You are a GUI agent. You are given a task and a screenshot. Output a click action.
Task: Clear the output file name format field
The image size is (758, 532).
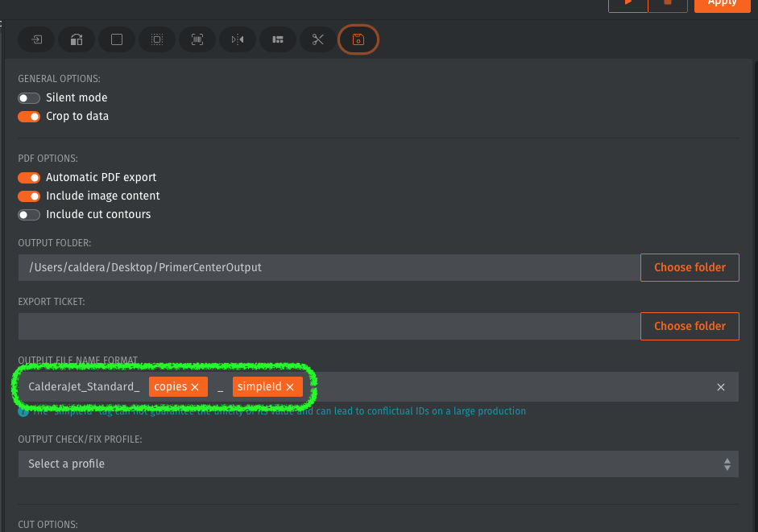click(721, 386)
